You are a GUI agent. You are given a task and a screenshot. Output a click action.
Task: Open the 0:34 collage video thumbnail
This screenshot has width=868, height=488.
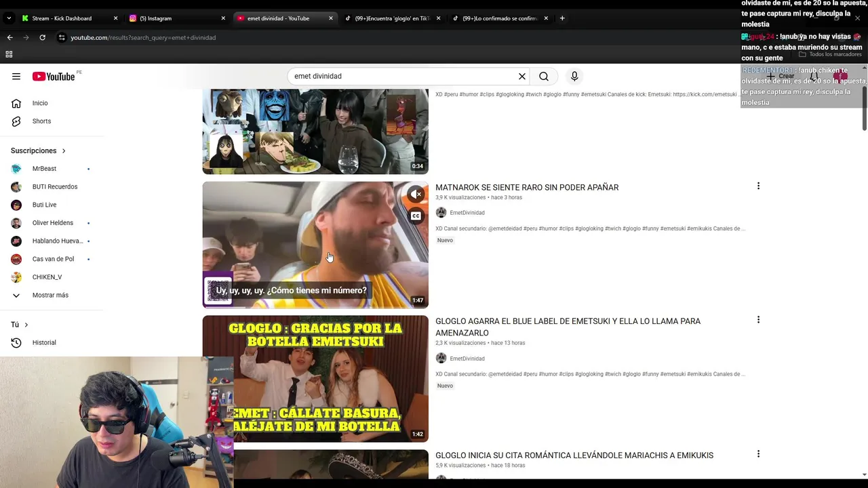[315, 131]
